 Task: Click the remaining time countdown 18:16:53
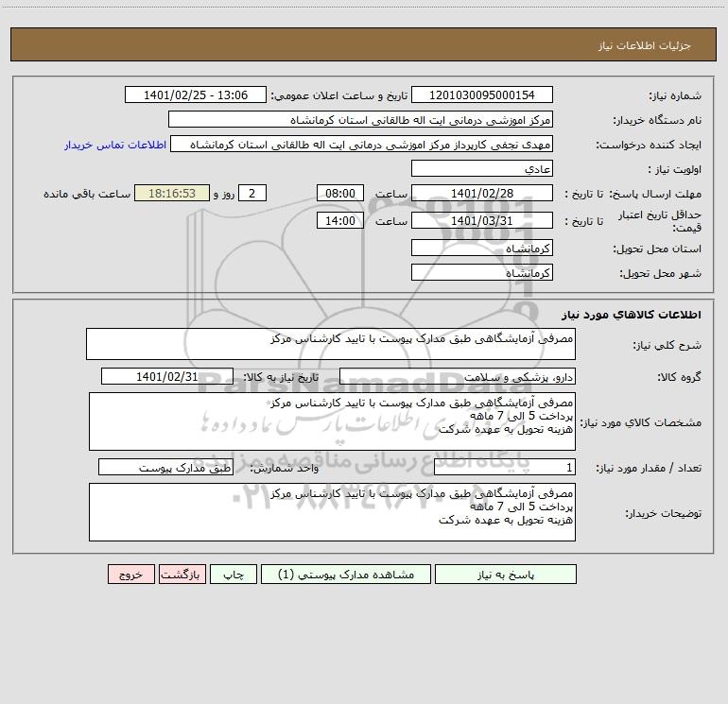point(172,193)
